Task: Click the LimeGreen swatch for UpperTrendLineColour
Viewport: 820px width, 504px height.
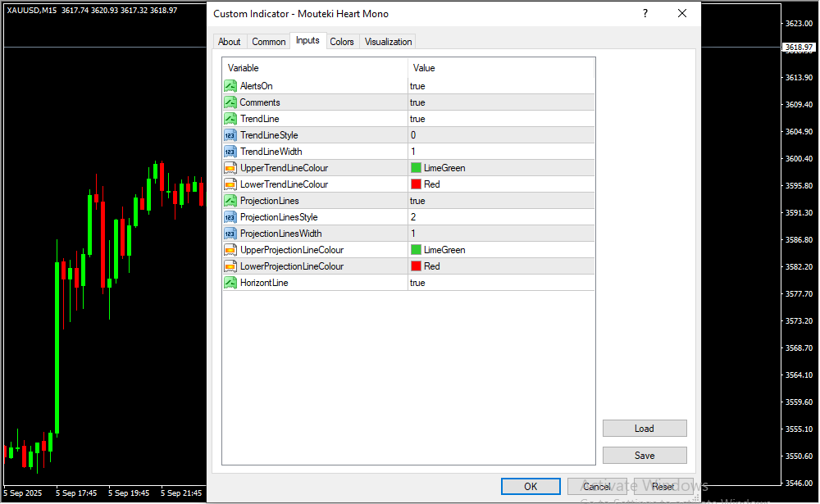Action: (x=416, y=168)
